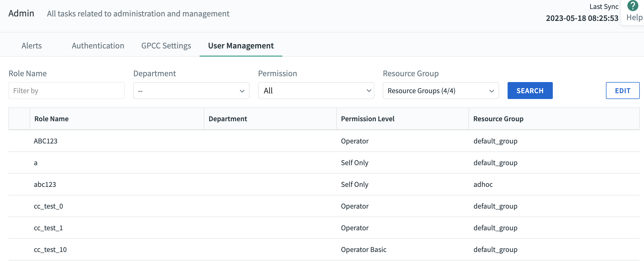Click Self Only permission in row a

[355, 163]
